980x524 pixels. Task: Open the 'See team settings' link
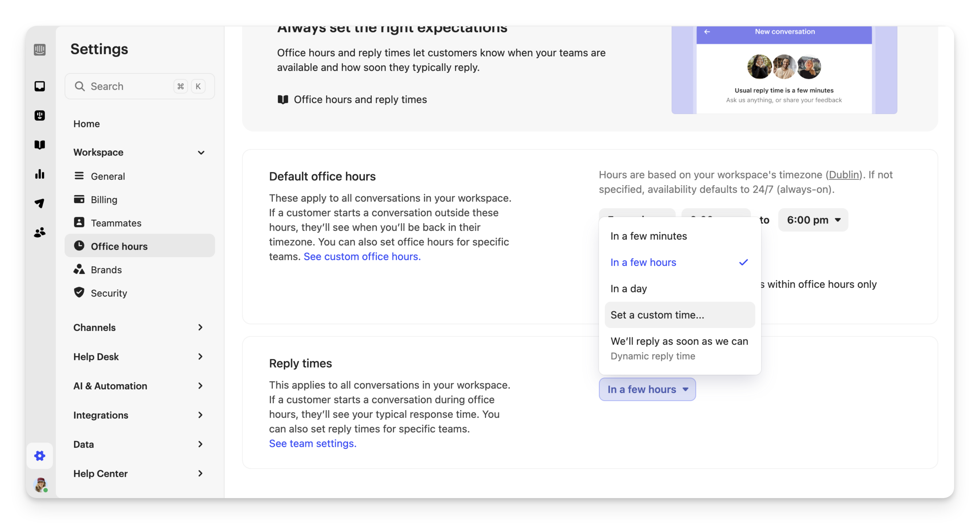[x=312, y=443]
